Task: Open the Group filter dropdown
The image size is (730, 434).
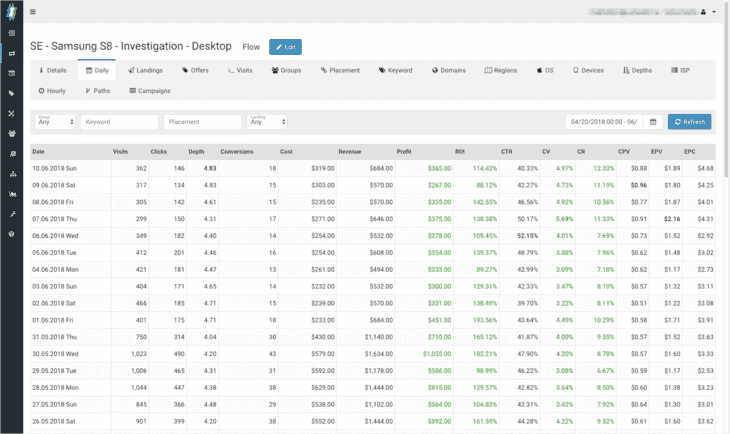Action: click(x=55, y=122)
